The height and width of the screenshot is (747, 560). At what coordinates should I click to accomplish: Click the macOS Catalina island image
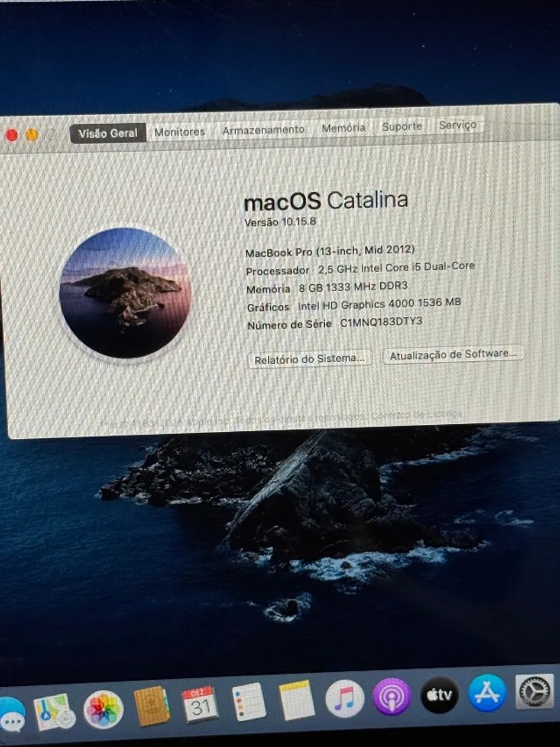[x=125, y=293]
